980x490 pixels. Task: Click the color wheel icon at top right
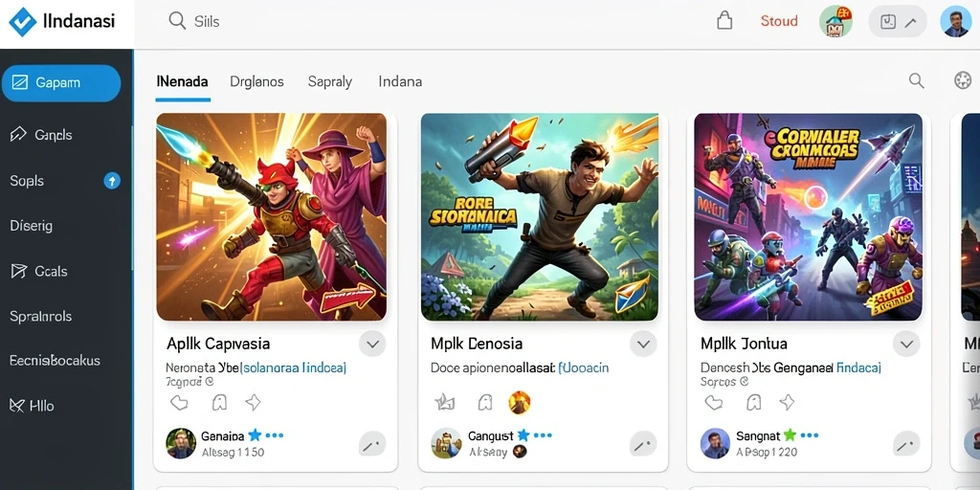(963, 80)
